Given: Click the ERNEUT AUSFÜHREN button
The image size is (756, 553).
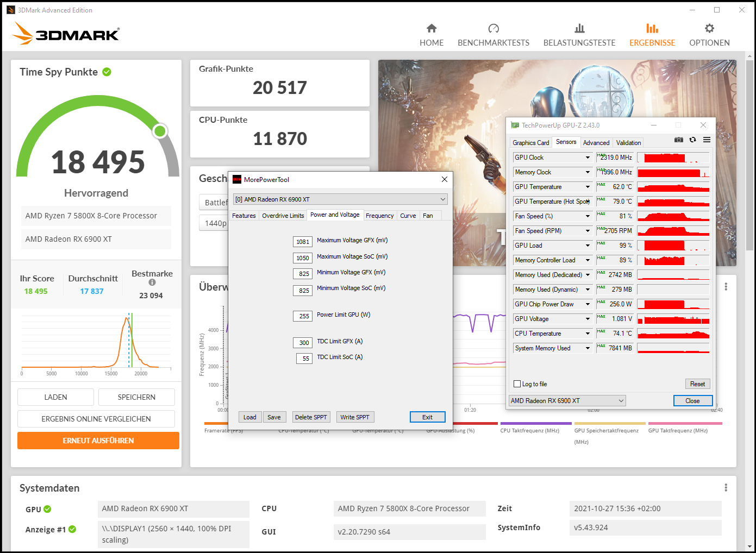Looking at the screenshot, I should [98, 441].
